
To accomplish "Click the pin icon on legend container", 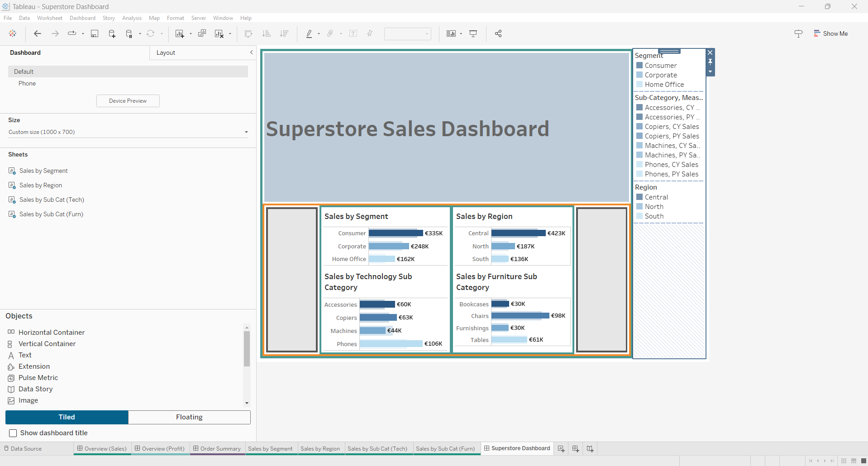I will pos(710,62).
